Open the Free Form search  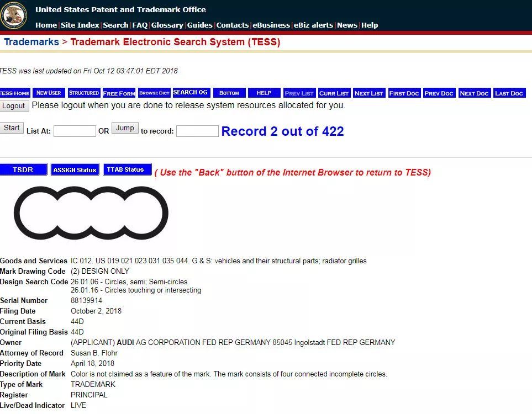(119, 93)
